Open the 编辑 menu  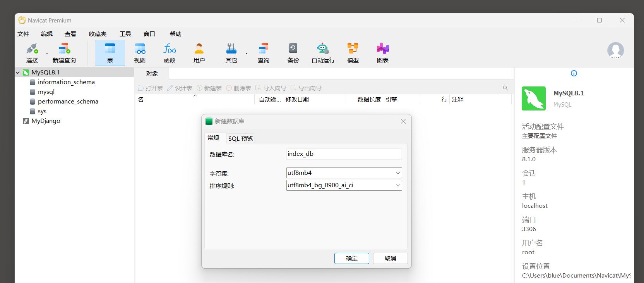[47, 34]
